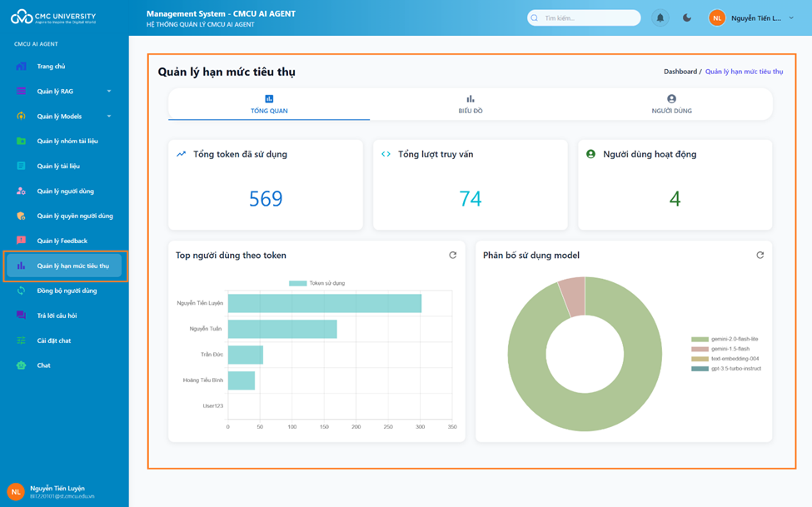Toggle the gemini-2.0-flash-lite legend entry
812x507 pixels.
pos(725,340)
